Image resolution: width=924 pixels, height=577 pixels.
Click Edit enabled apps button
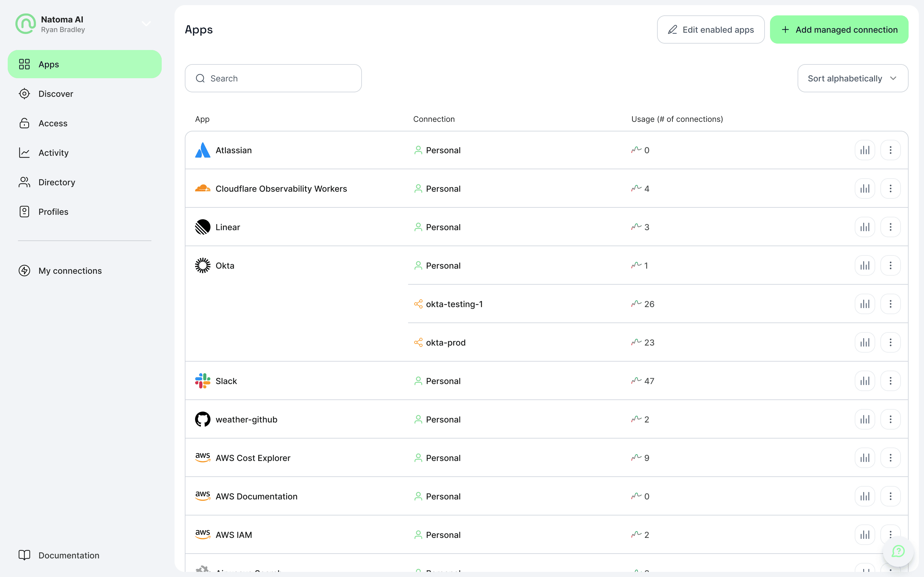710,30
